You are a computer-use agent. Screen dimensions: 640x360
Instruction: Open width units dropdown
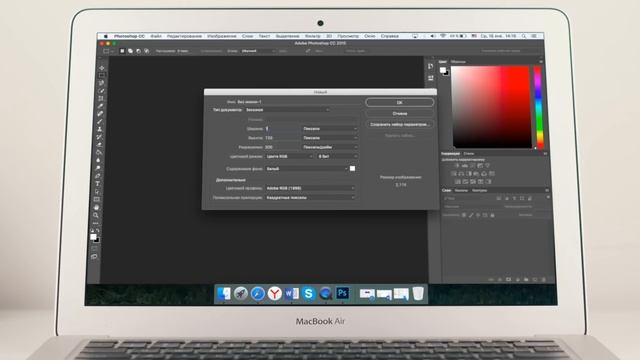coord(330,129)
